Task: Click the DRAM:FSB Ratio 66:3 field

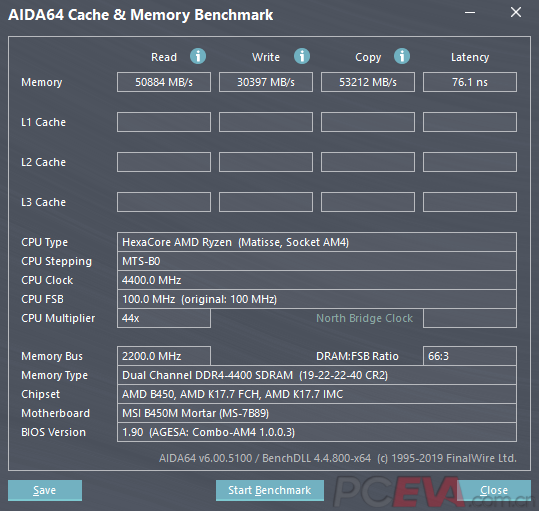Action: (470, 356)
